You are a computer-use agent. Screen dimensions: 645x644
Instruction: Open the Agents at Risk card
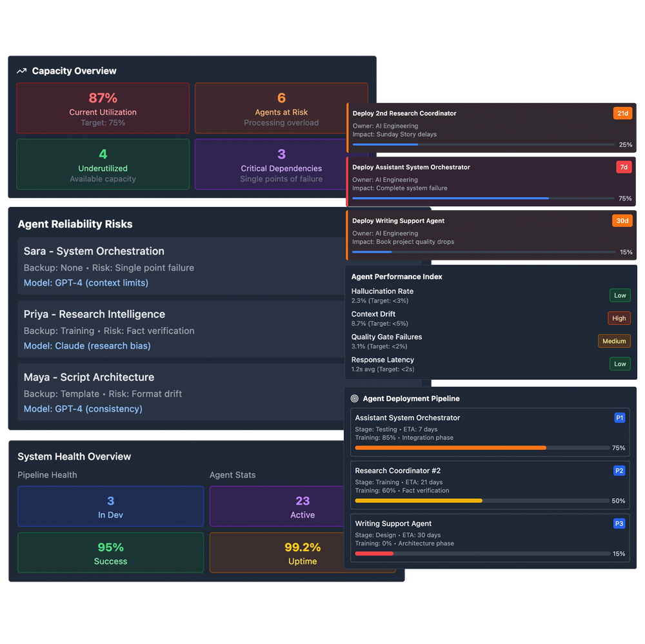pos(281,108)
